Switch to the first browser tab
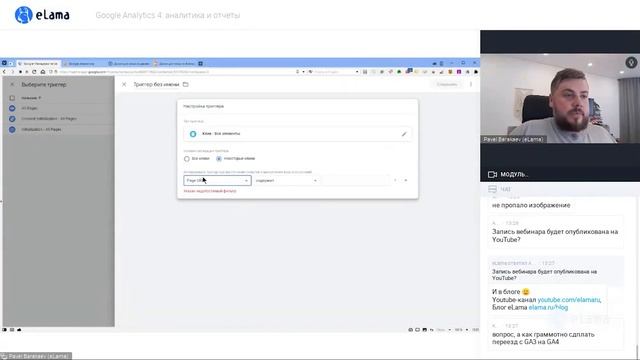 coord(38,64)
